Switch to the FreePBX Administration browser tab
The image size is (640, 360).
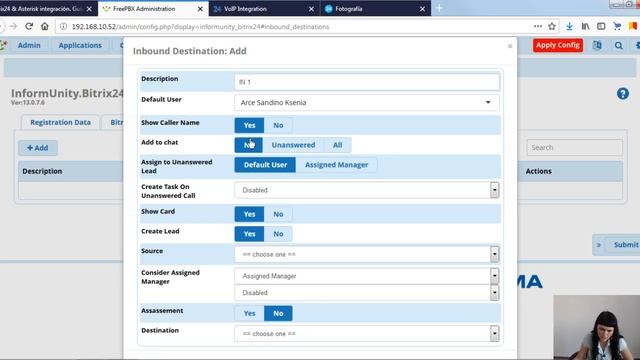[153, 9]
